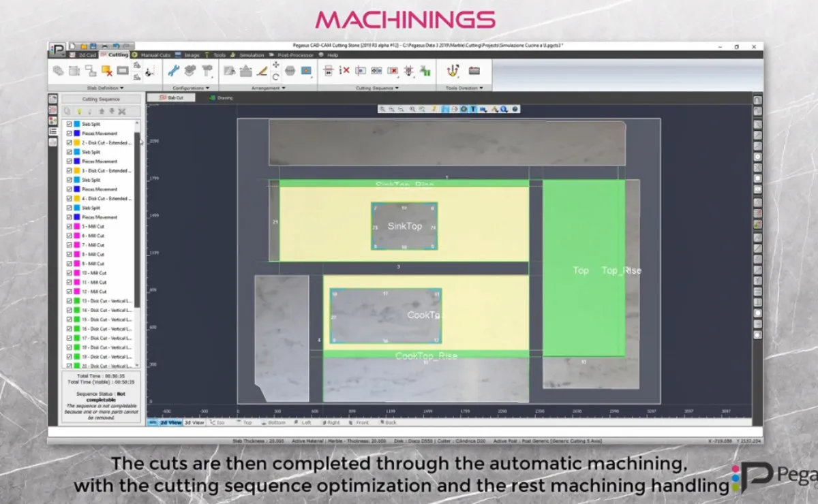818x504 pixels.
Task: Expand the Cutting Sequence ribbon group dropdown
Action: tap(376, 88)
